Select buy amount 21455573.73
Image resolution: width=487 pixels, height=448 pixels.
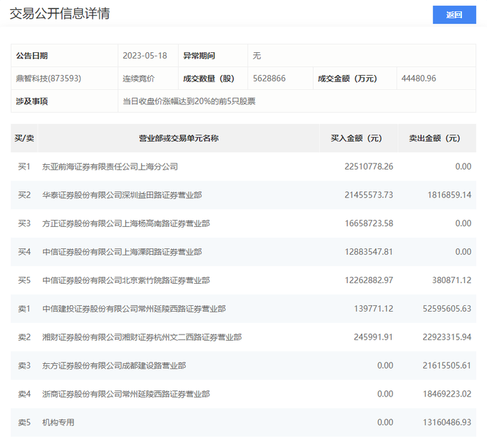(369, 195)
